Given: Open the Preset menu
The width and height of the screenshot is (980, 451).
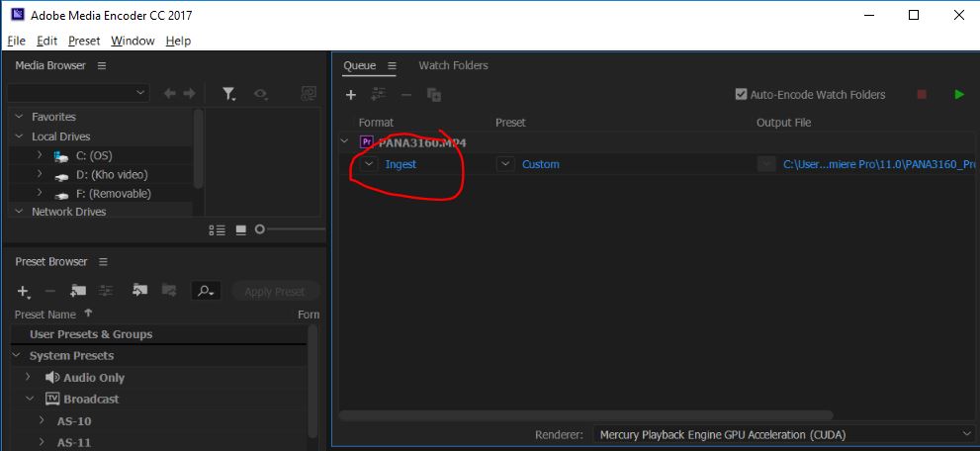Looking at the screenshot, I should (84, 41).
